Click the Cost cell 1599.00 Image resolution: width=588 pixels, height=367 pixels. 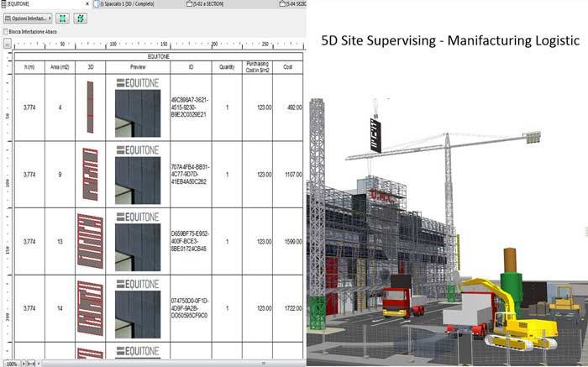pyautogui.click(x=287, y=242)
